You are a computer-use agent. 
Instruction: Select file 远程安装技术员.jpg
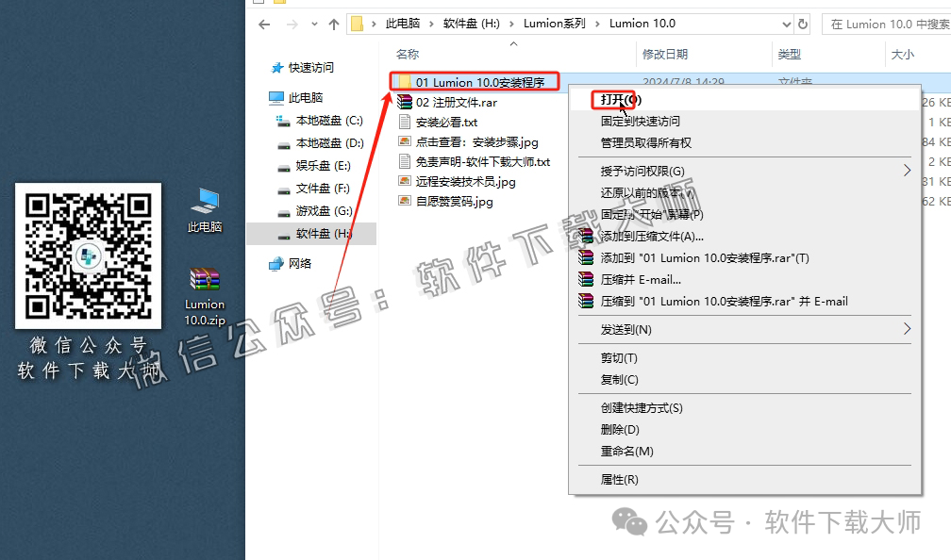pos(465,181)
